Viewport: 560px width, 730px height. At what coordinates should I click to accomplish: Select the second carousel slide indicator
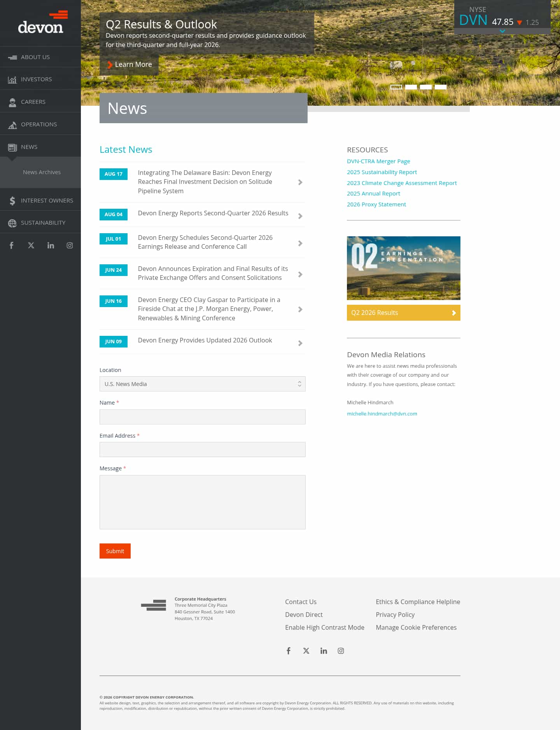coord(411,87)
